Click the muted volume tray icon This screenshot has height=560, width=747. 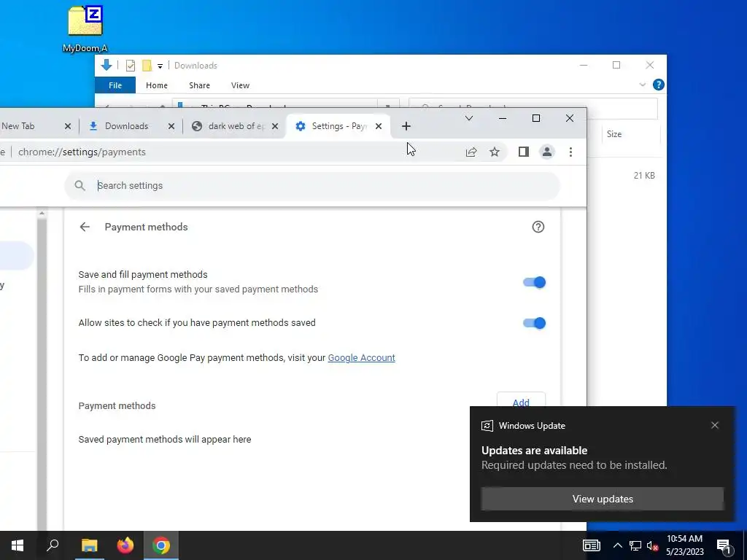click(x=652, y=545)
